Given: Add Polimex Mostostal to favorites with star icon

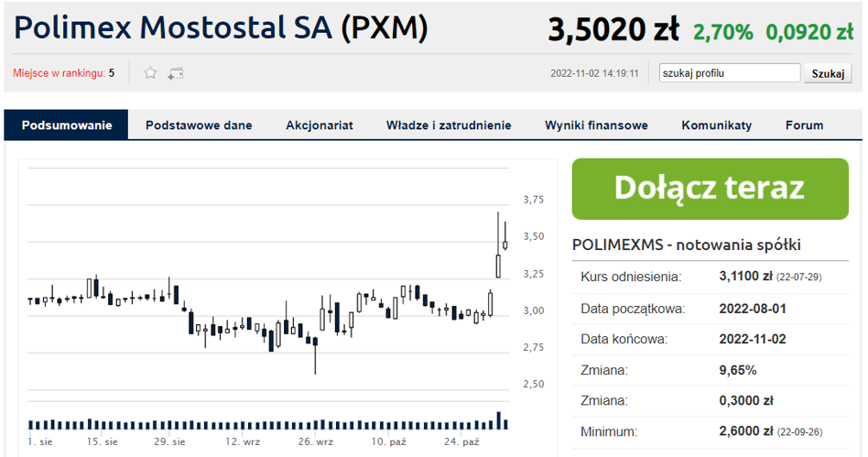Looking at the screenshot, I should tap(150, 73).
